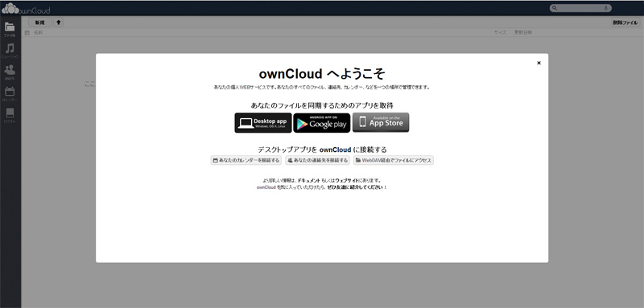
Task: Focus the search field in header
Action: (580, 8)
